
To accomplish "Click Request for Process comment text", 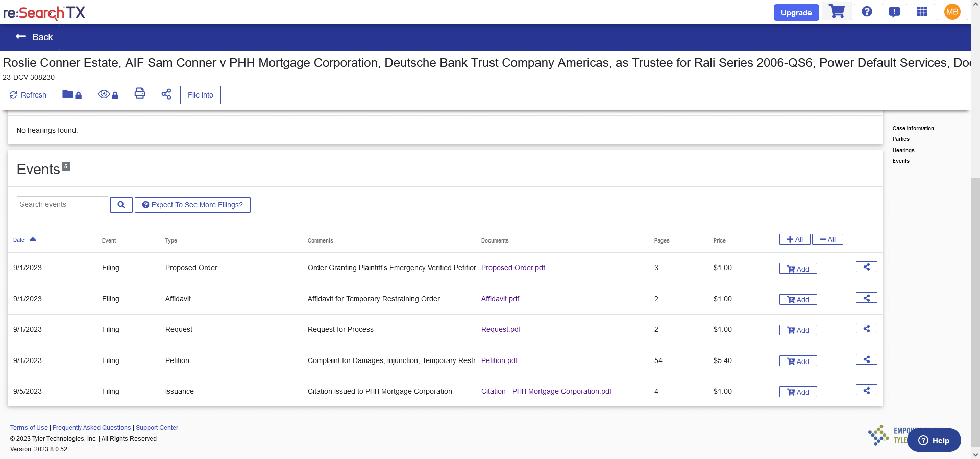I will click(340, 329).
